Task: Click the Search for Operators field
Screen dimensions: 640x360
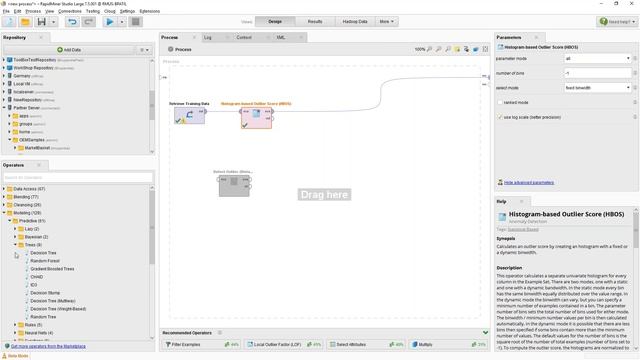Action: (78, 178)
